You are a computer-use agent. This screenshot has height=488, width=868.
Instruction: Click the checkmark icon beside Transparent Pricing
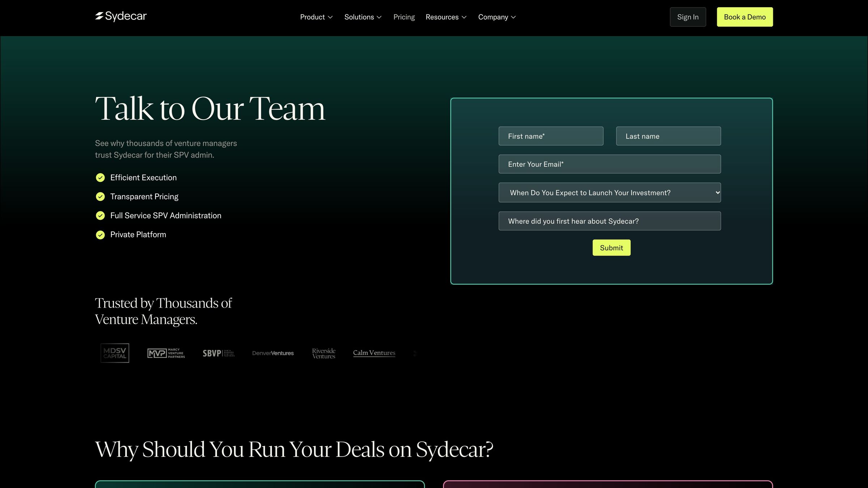(x=100, y=197)
